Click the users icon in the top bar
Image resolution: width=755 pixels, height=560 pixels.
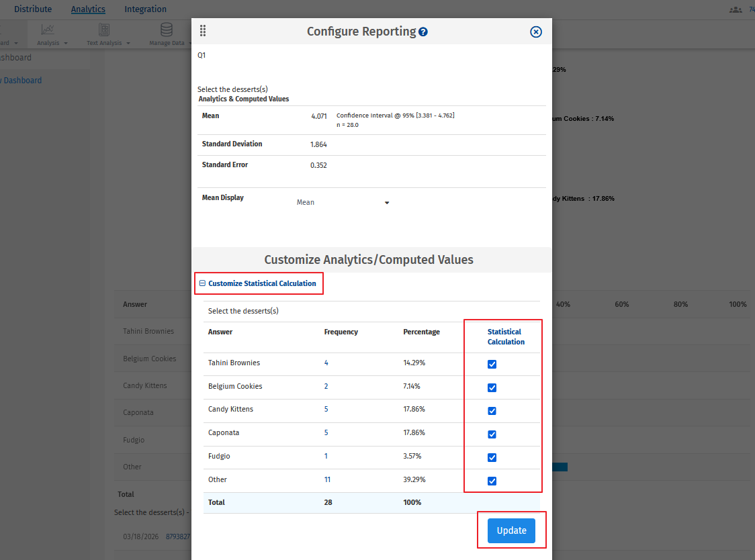coord(736,9)
